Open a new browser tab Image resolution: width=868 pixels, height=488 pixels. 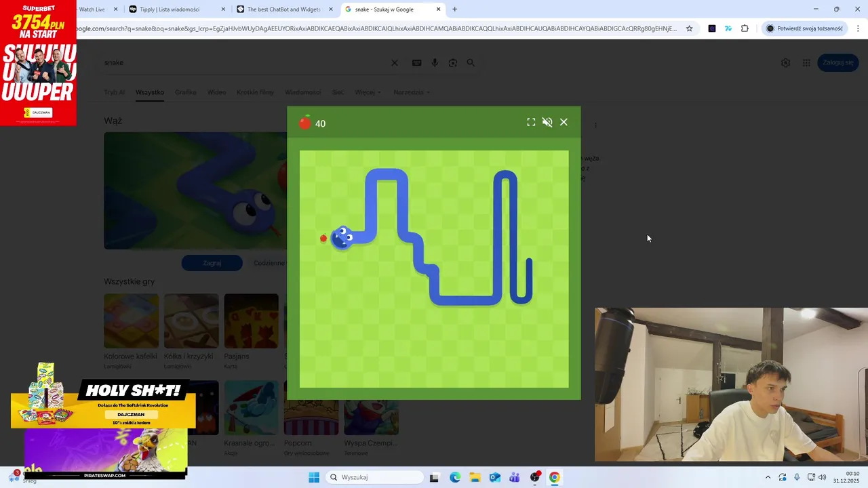[x=455, y=9]
